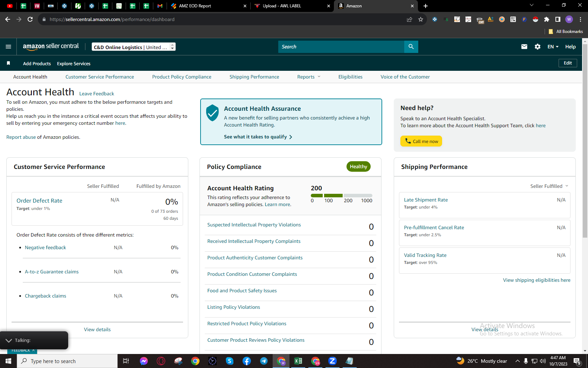Image resolution: width=588 pixels, height=368 pixels.
Task: Open Messenger from the taskbar
Action: click(x=144, y=361)
